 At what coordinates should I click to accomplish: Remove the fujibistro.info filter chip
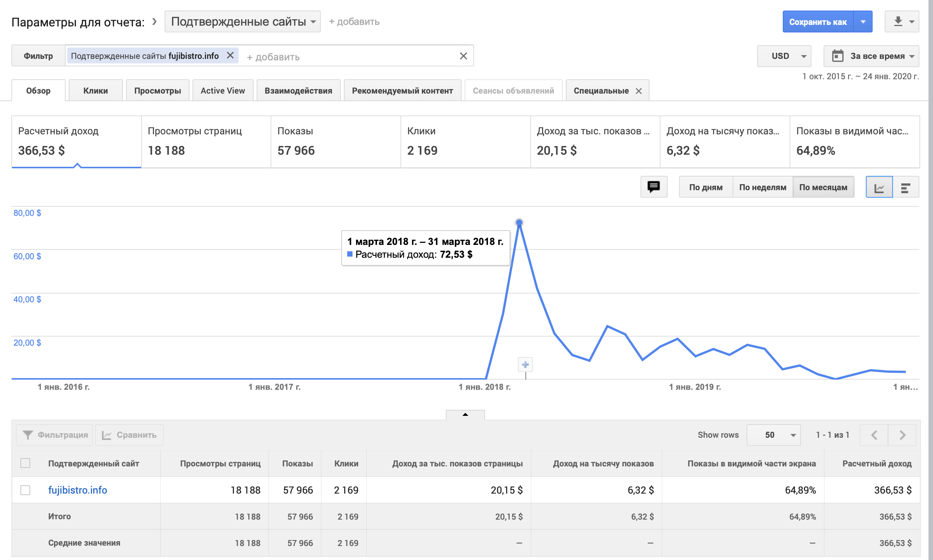tap(230, 55)
